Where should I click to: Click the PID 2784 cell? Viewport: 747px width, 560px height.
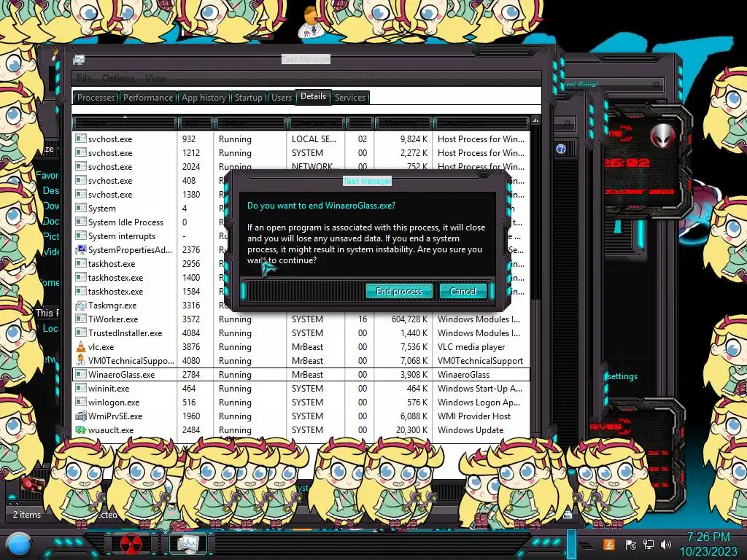click(x=191, y=375)
